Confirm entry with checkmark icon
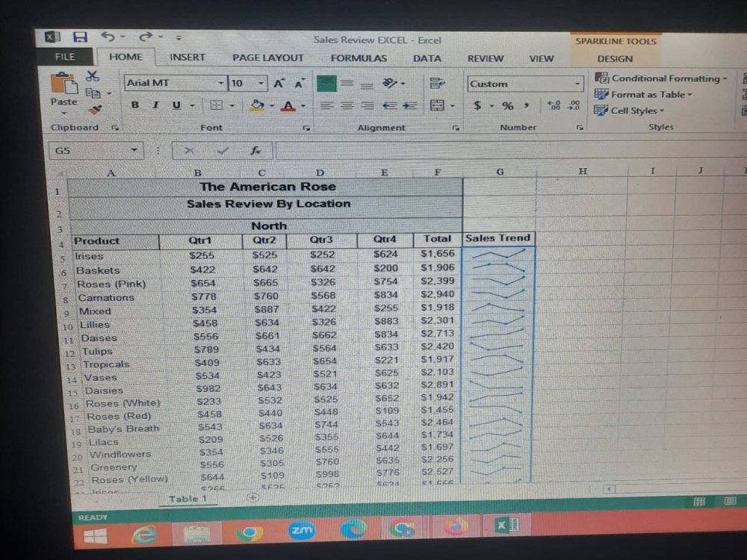This screenshot has height=560, width=747. 223,151
